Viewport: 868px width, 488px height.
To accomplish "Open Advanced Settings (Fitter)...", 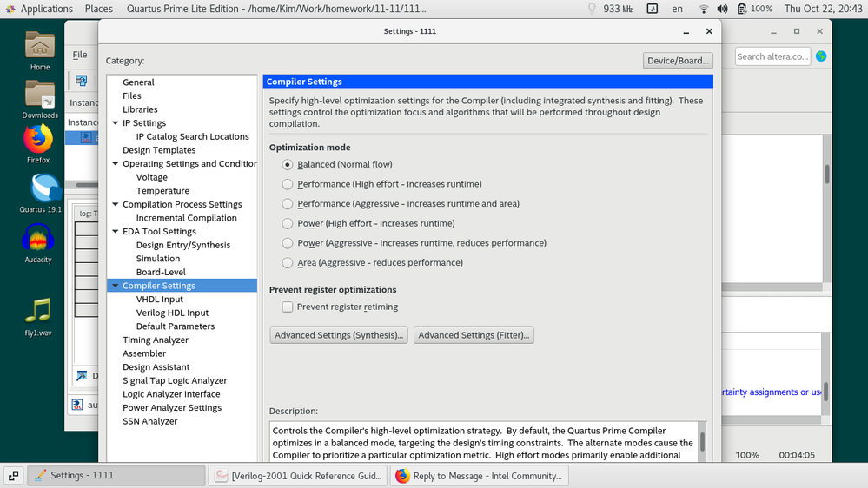I will pyautogui.click(x=474, y=335).
